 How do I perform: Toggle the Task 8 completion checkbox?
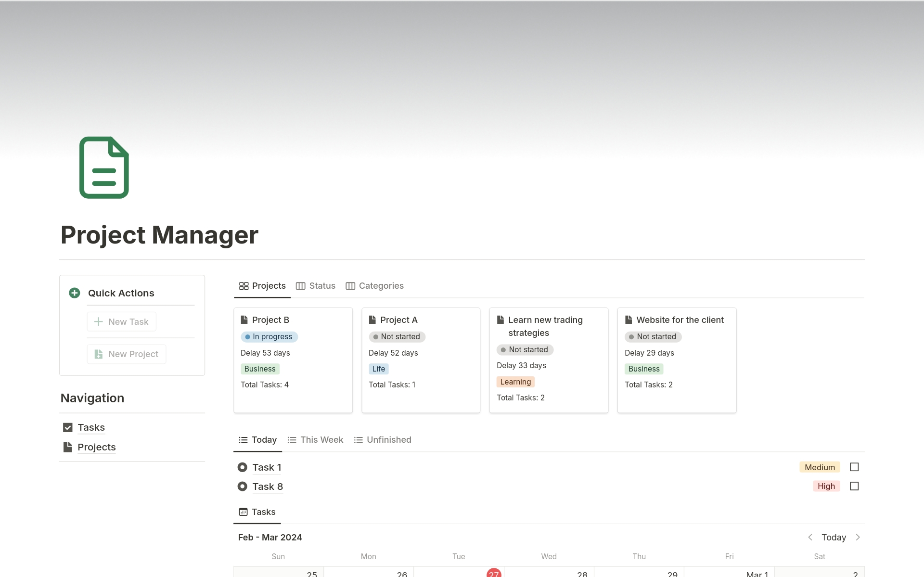(x=854, y=486)
